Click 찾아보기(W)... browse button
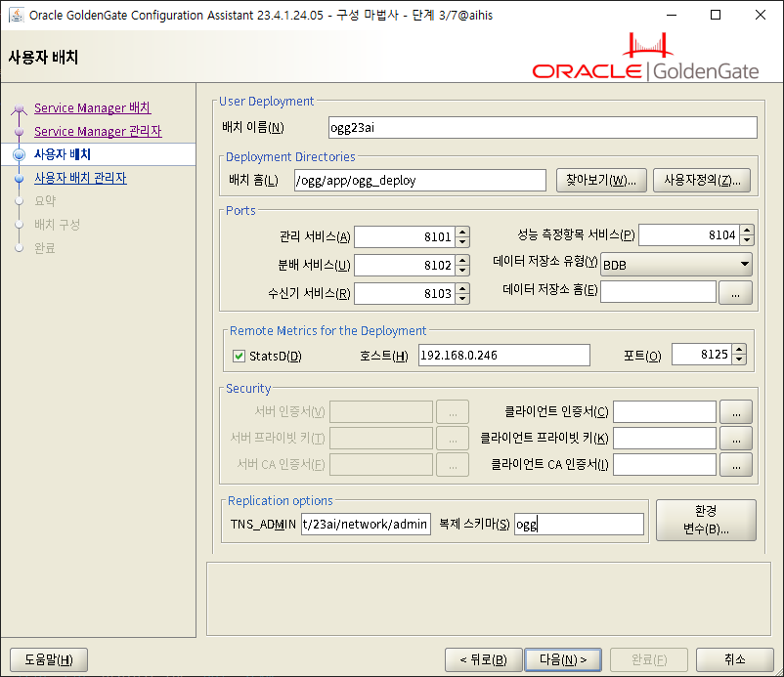784x677 pixels. 601,181
